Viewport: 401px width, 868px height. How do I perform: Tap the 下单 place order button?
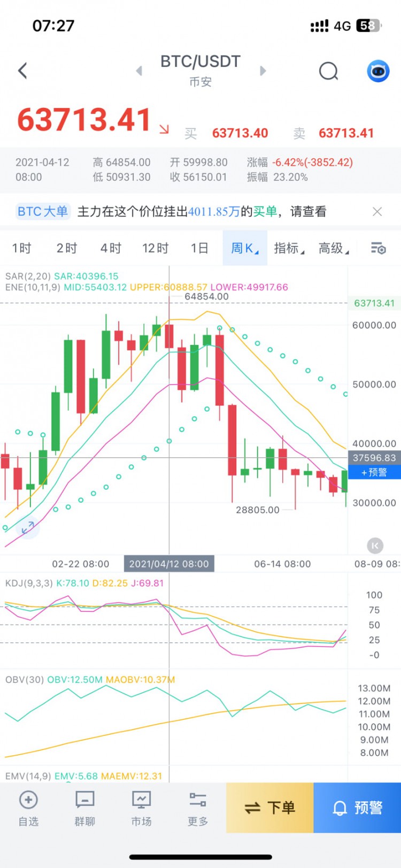(270, 808)
